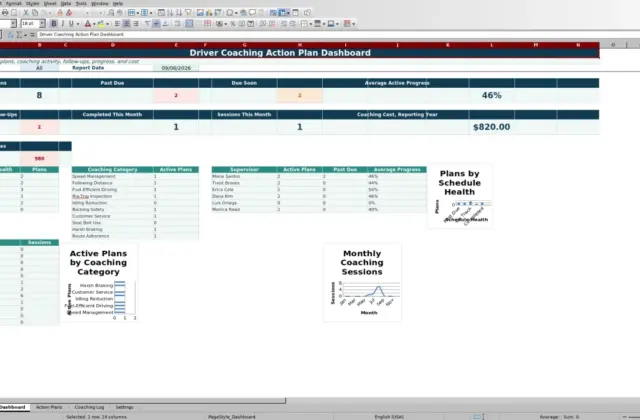The width and height of the screenshot is (640, 420).
Task: Open Find and Replace
Action: coord(111,13)
